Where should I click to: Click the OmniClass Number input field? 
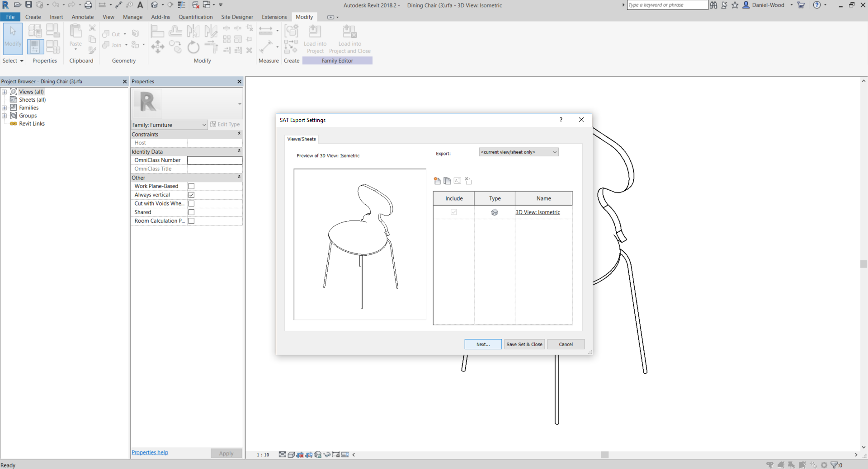214,160
